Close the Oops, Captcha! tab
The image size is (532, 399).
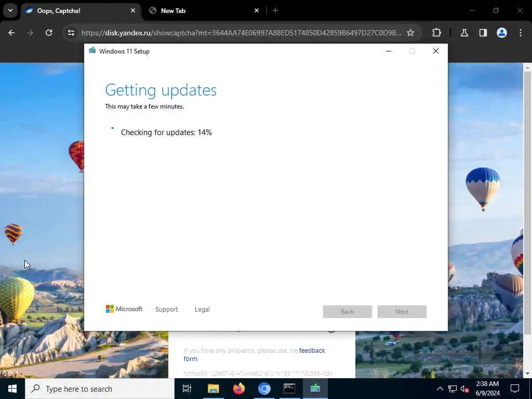(x=133, y=10)
